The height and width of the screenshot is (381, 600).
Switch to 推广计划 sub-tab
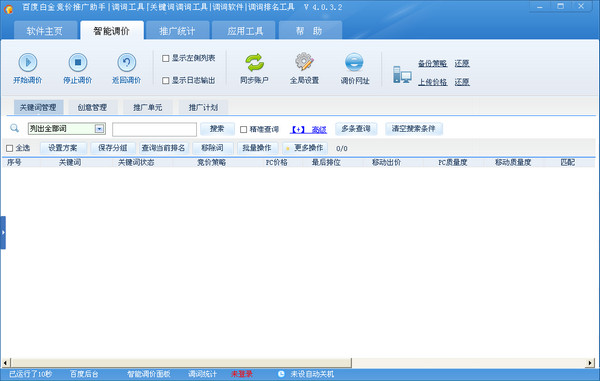tap(203, 107)
